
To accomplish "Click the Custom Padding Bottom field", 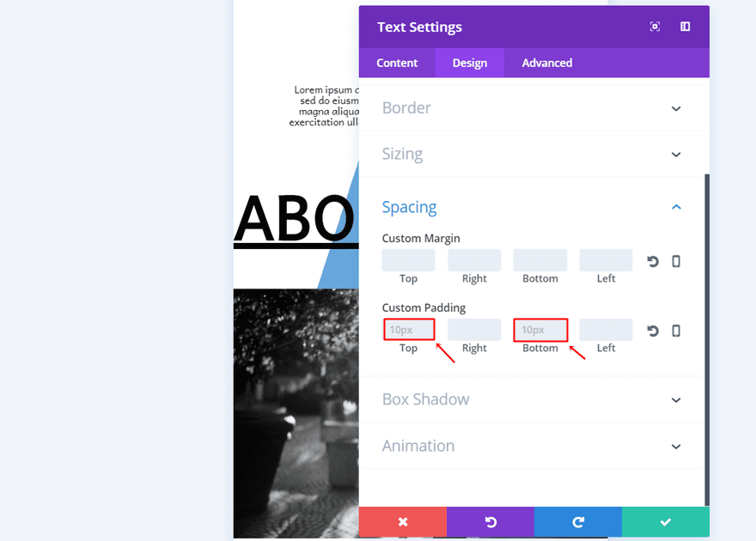I will 540,330.
